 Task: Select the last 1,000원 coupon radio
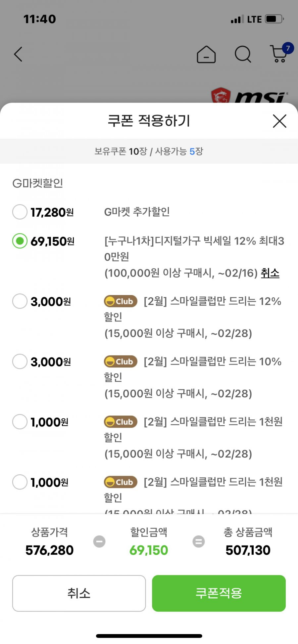[x=20, y=482]
